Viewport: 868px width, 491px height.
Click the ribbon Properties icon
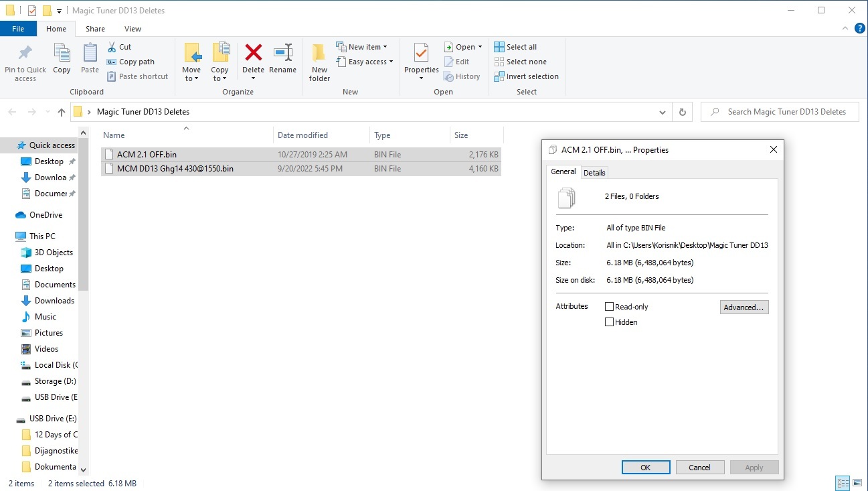[422, 54]
